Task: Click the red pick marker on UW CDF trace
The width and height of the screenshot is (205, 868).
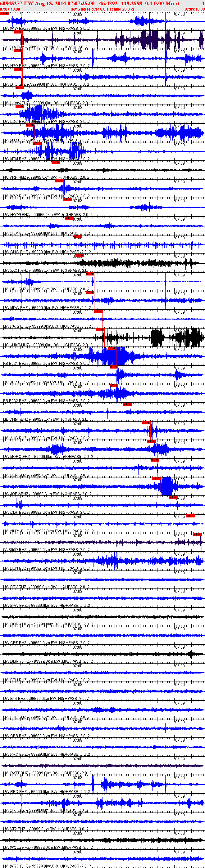Action: tap(173, 497)
